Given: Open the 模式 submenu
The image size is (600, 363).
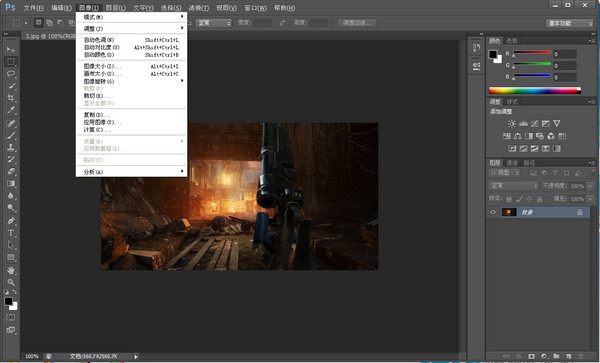Looking at the screenshot, I should click(x=131, y=17).
